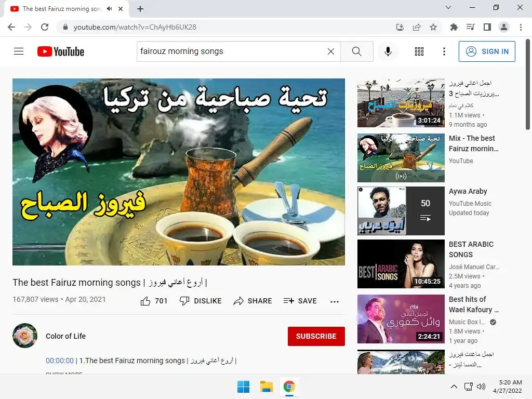Open Chrome three-dot menu
Viewport: 532px width, 399px height.
(x=521, y=27)
